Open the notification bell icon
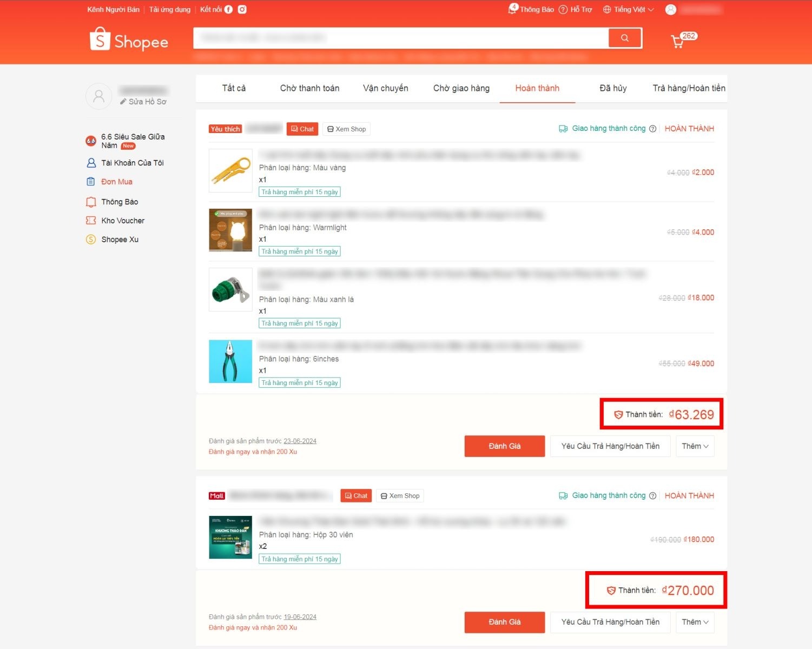The height and width of the screenshot is (649, 812). [512, 9]
